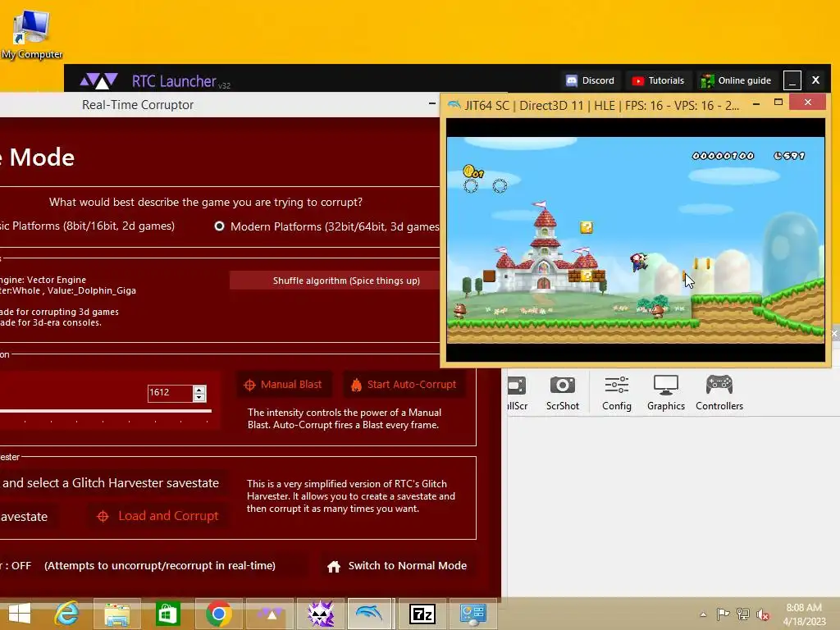This screenshot has height=630, width=840.
Task: Click Load and Corrupt button
Action: tap(158, 516)
